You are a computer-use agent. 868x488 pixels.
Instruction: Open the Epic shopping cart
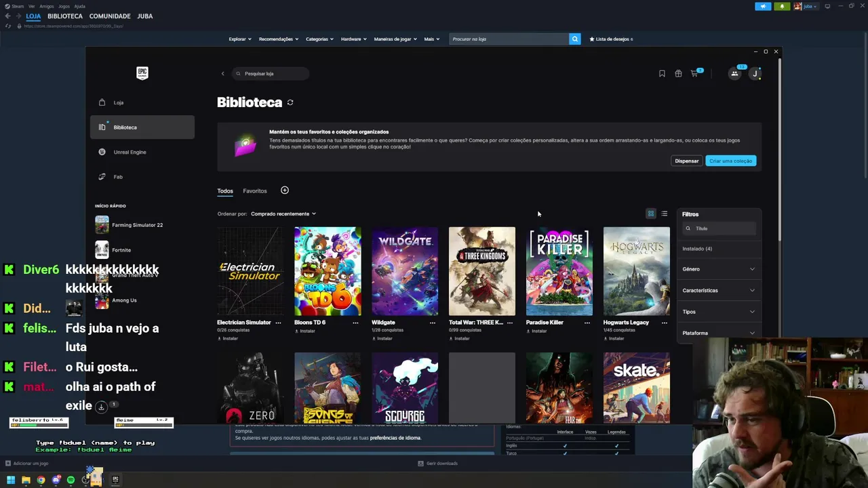click(x=694, y=73)
